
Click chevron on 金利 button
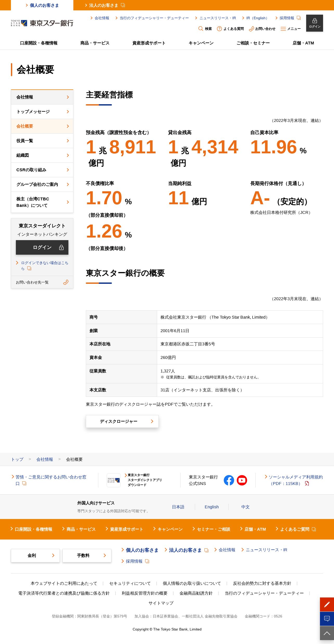53,555
